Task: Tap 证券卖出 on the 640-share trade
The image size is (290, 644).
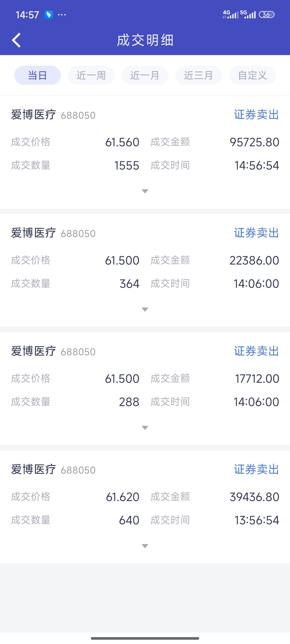Action: (x=256, y=469)
